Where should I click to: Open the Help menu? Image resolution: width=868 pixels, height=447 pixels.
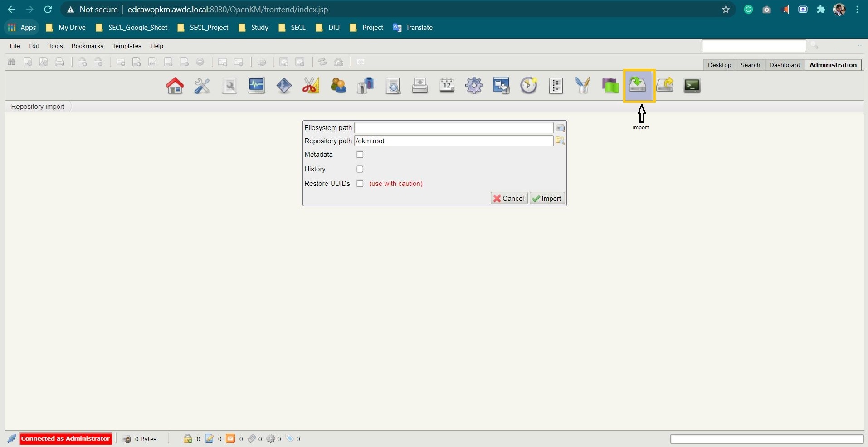click(x=157, y=46)
